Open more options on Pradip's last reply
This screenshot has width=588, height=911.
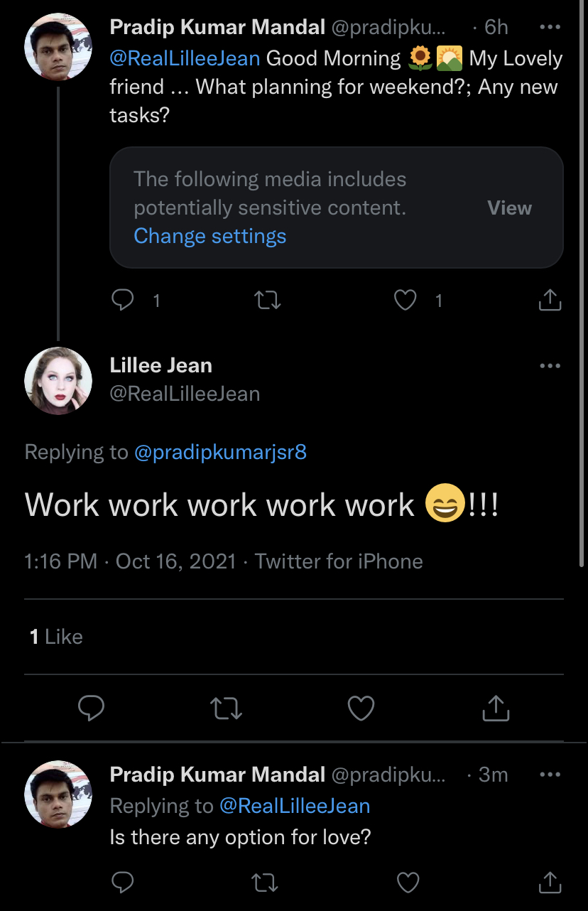tap(550, 775)
